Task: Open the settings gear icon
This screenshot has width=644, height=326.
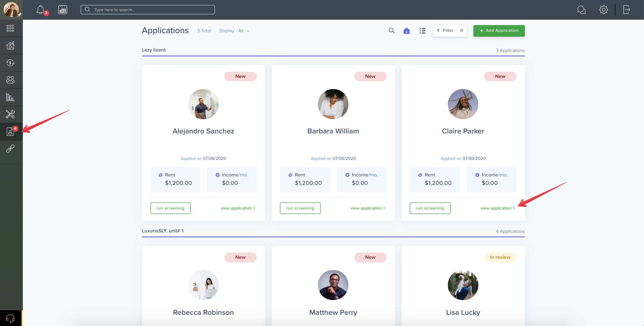Action: click(603, 10)
